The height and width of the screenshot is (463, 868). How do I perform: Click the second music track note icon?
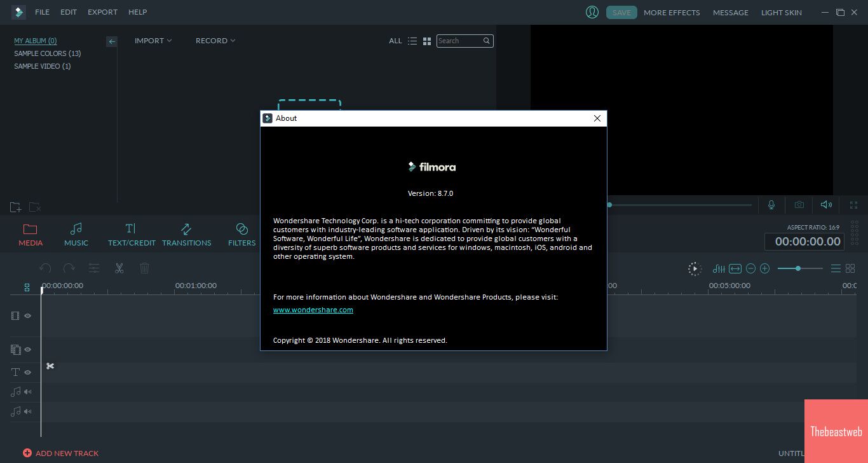click(15, 411)
